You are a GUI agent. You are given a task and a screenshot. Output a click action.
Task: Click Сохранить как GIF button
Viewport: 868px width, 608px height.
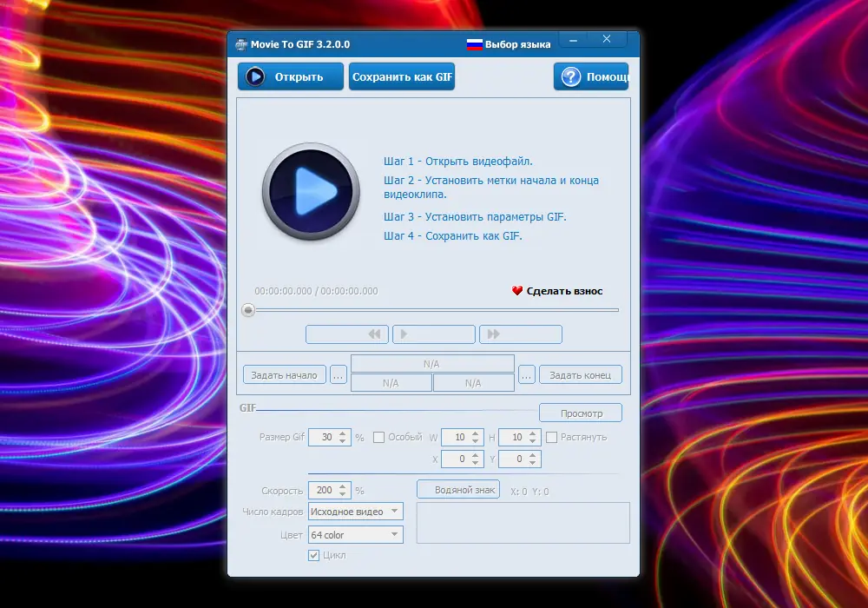pos(402,76)
